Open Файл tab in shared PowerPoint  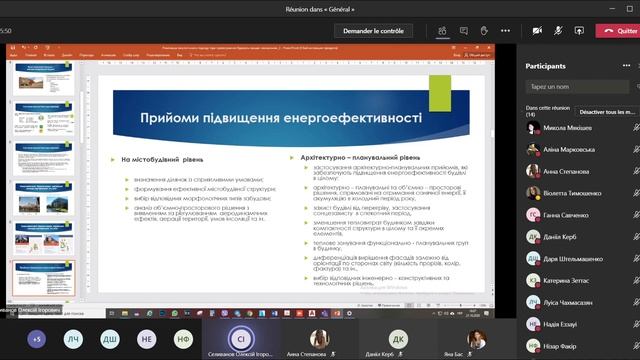[x=13, y=55]
